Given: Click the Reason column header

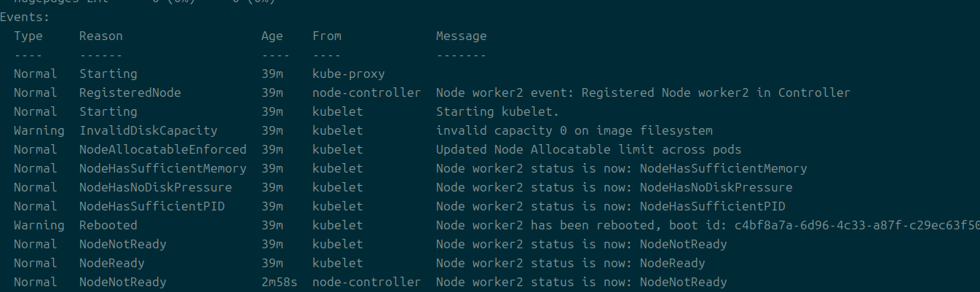Looking at the screenshot, I should [x=100, y=36].
